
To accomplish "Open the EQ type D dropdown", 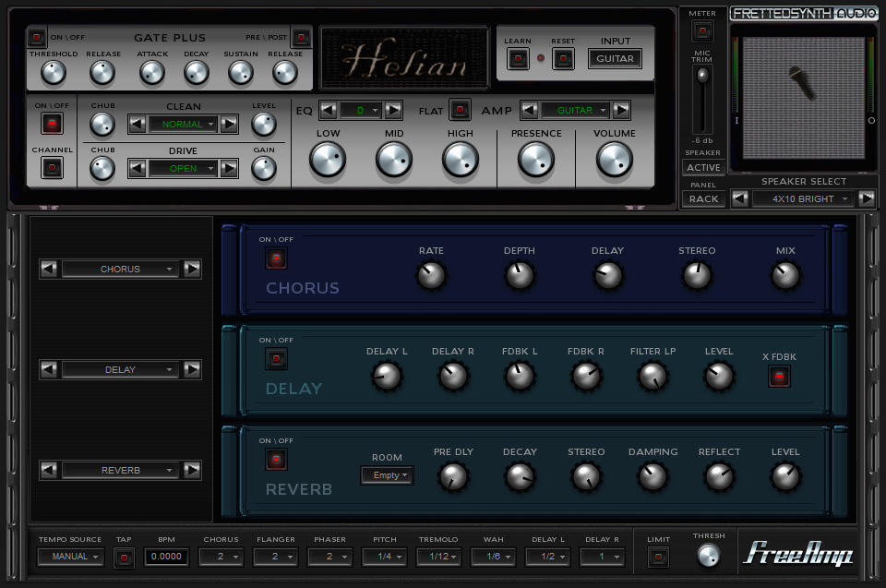I will pyautogui.click(x=361, y=110).
